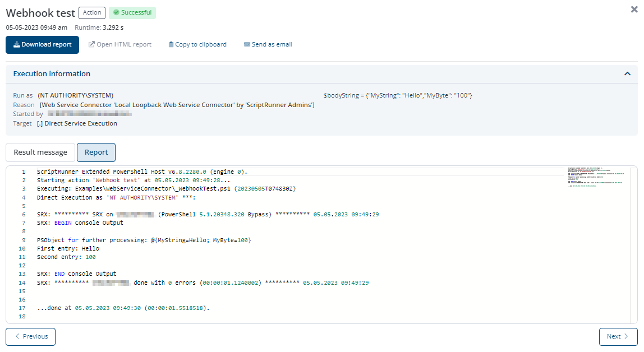644x352 pixels.
Task: Go to the Next report
Action: pyautogui.click(x=618, y=337)
